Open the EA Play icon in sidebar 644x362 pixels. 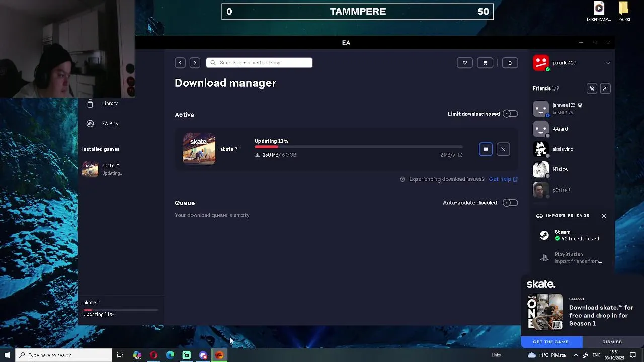(90, 124)
